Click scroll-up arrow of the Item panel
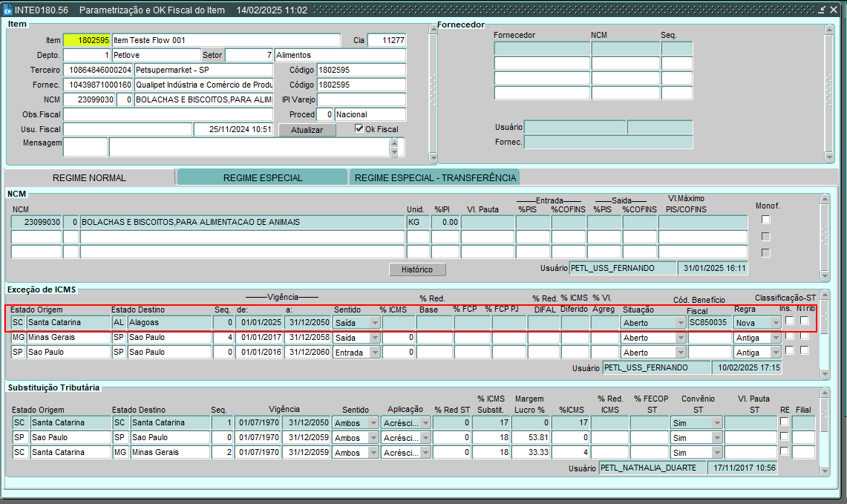 tap(433, 29)
